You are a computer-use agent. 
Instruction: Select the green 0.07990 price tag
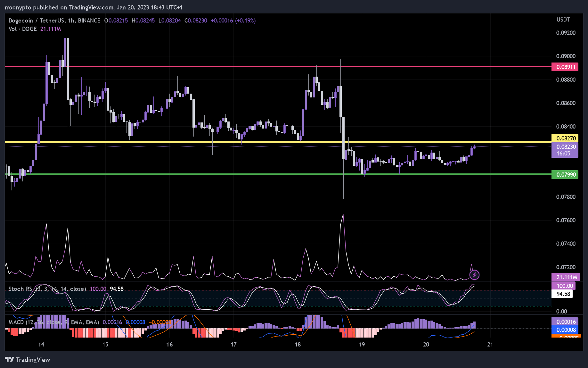click(x=565, y=175)
